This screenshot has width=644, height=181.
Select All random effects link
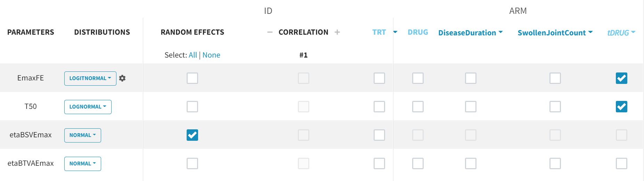193,55
